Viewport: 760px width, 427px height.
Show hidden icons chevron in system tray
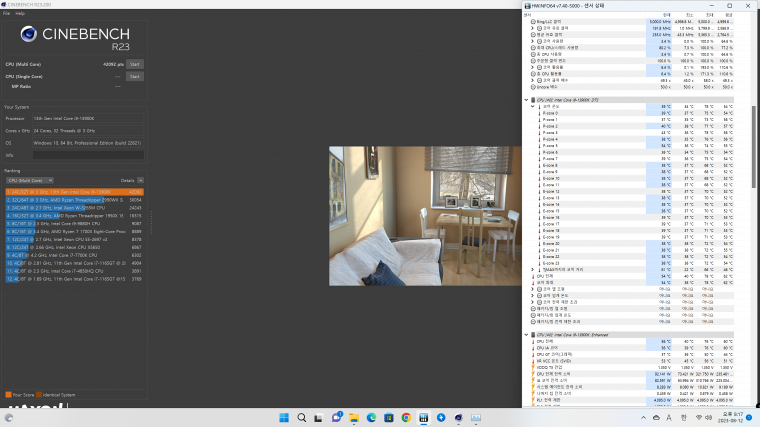click(643, 417)
